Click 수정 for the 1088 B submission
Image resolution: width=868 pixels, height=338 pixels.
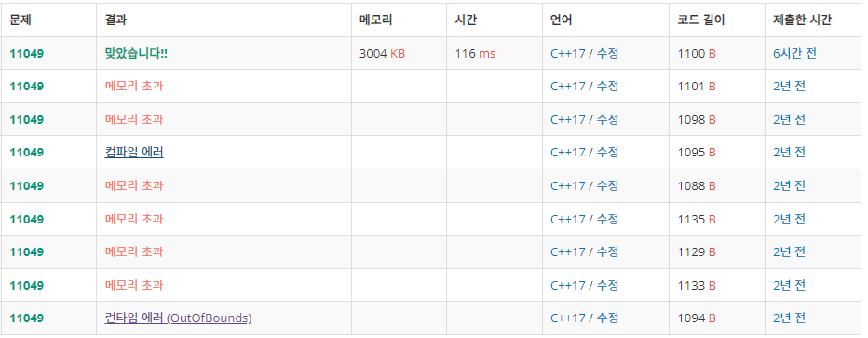pos(607,185)
